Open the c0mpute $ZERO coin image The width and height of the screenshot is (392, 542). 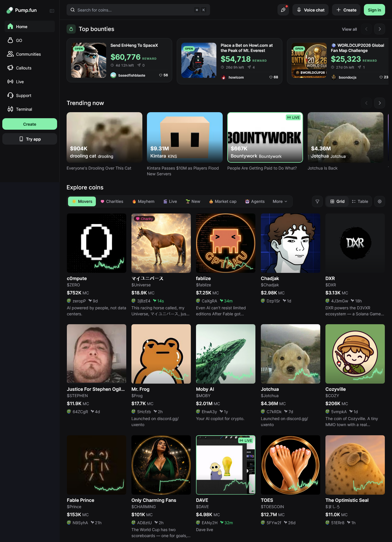[x=96, y=243]
